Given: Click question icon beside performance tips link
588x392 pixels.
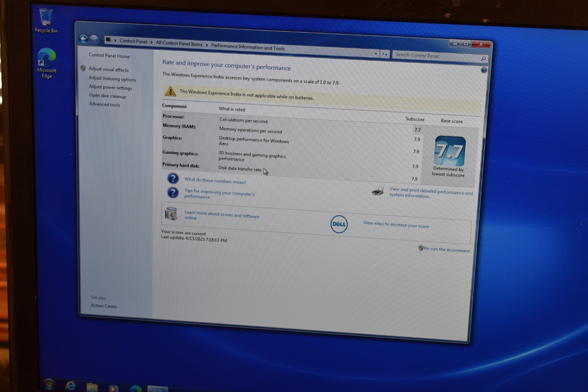Looking at the screenshot, I should [173, 193].
